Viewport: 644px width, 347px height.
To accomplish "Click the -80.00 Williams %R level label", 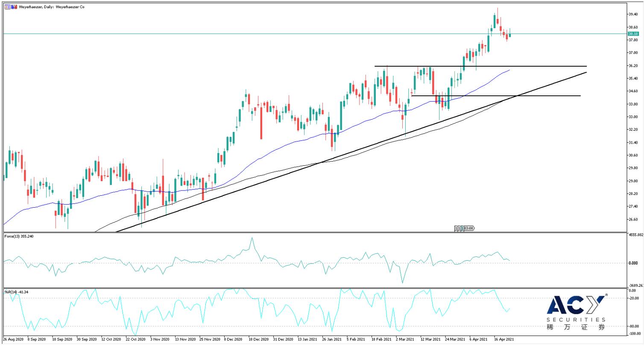I will click(x=633, y=326).
